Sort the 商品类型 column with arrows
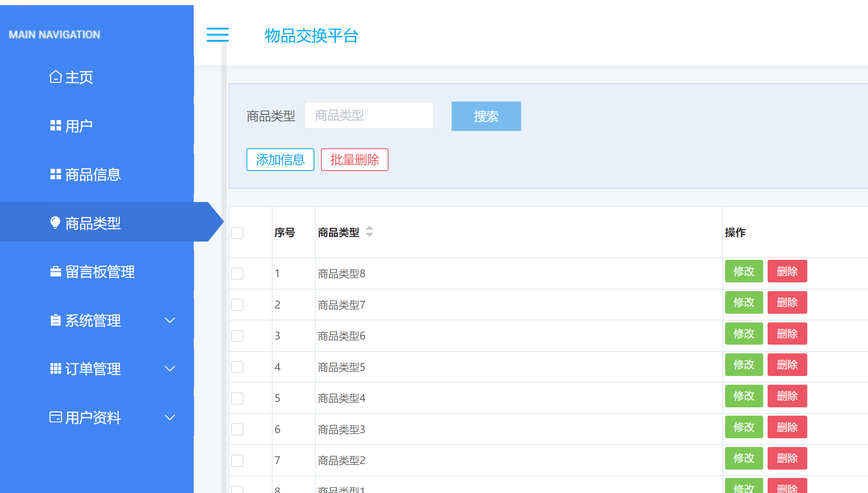This screenshot has width=868, height=493. pos(370,231)
